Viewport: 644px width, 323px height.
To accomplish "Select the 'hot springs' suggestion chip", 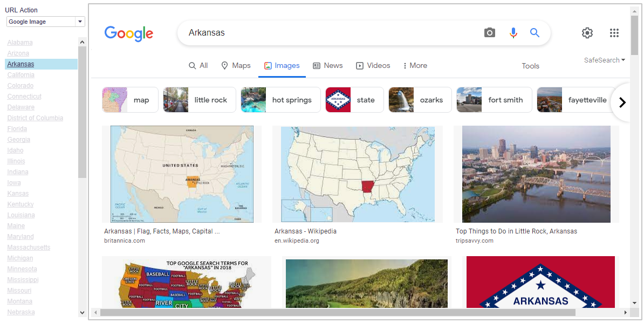I will click(280, 100).
